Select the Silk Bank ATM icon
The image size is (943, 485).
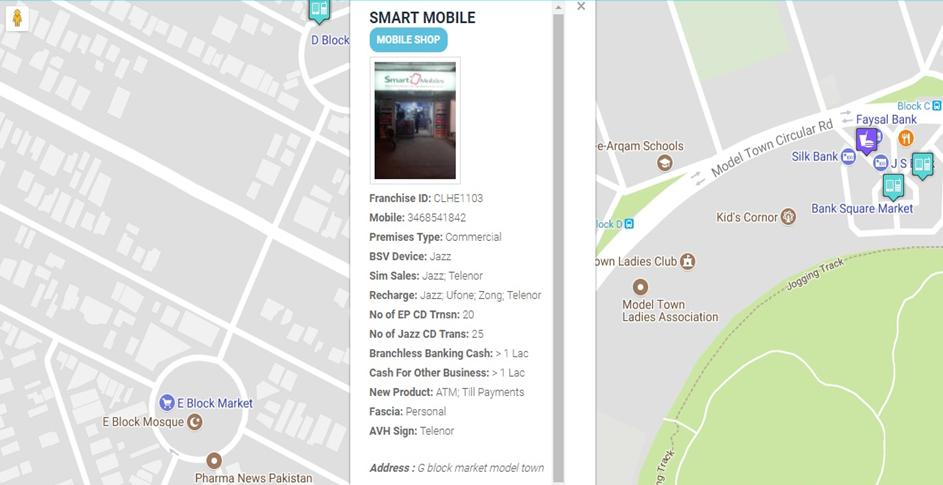point(848,157)
